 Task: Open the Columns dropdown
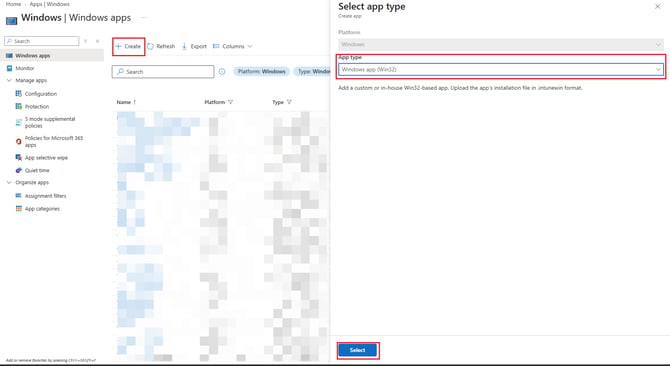[x=232, y=46]
